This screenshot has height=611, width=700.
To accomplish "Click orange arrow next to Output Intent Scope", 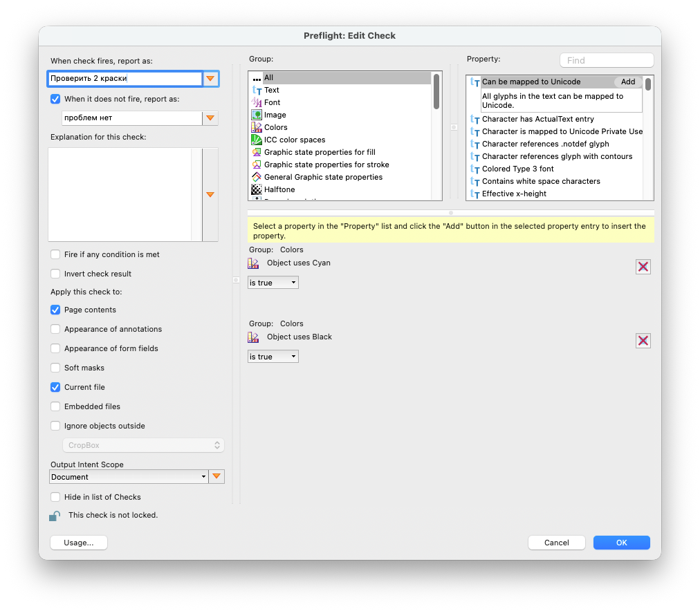I will point(217,477).
